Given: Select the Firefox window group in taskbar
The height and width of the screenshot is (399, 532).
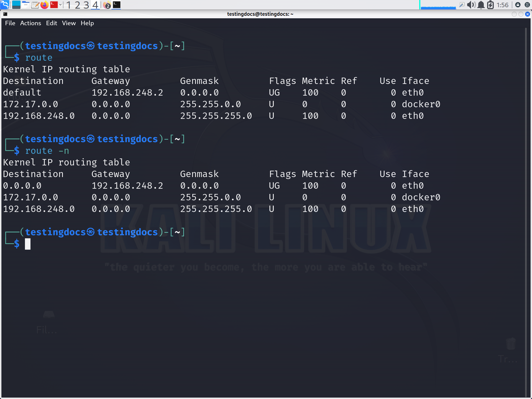Looking at the screenshot, I should tap(107, 5).
